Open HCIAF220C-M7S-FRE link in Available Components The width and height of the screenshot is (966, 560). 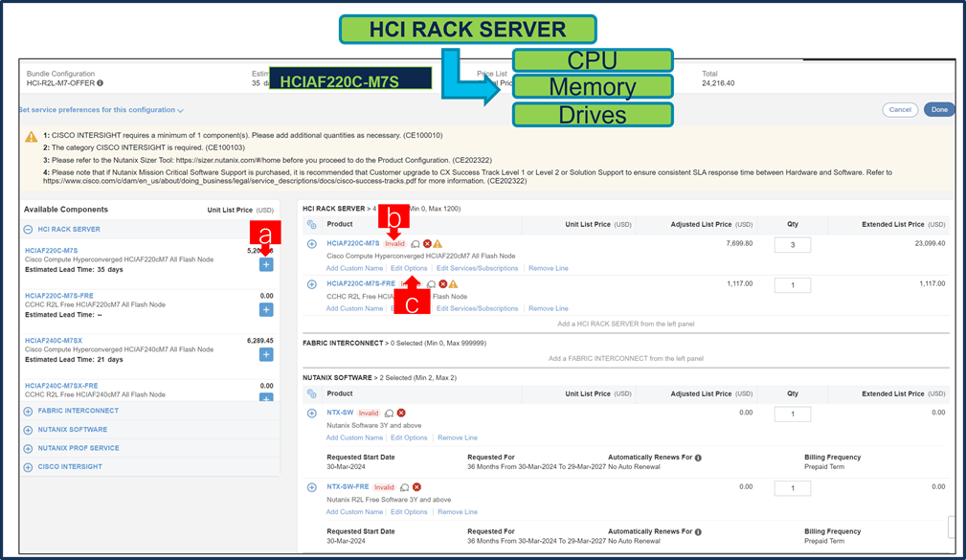[59, 296]
